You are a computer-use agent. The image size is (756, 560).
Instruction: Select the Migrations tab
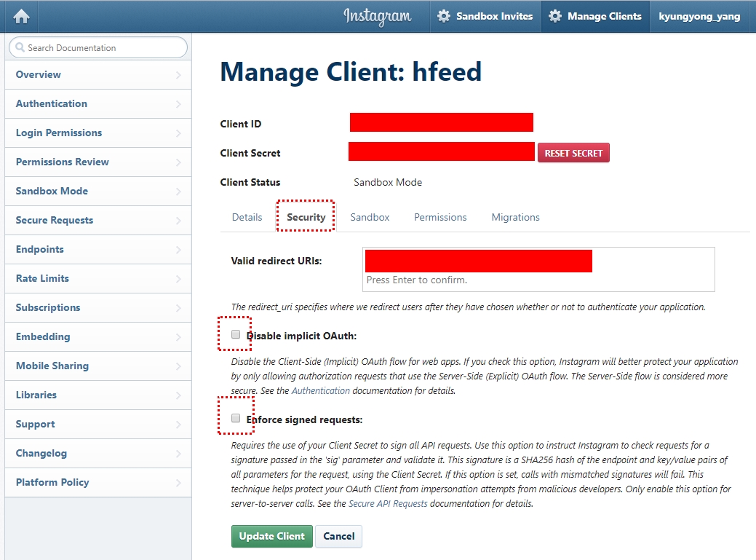point(515,217)
